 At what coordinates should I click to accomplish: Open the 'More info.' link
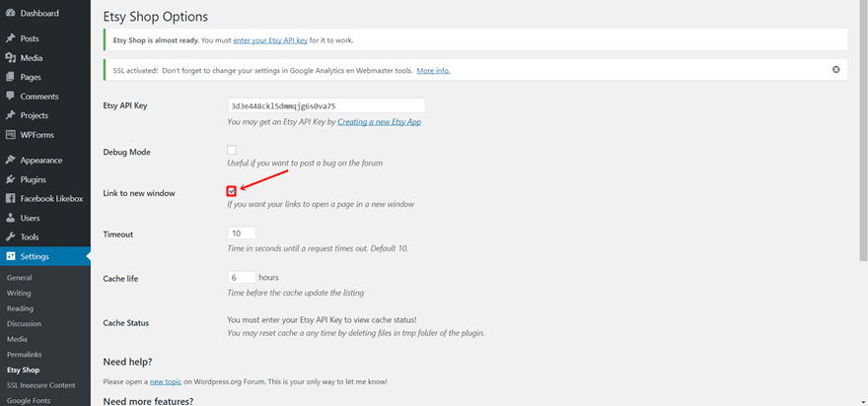(x=433, y=70)
